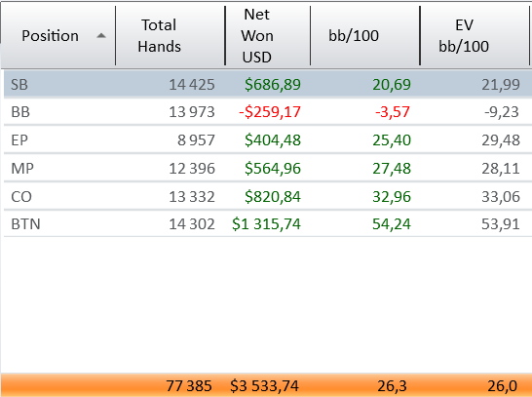Viewport: 532px width, 397px height.
Task: Select the EP position row
Action: (268, 139)
